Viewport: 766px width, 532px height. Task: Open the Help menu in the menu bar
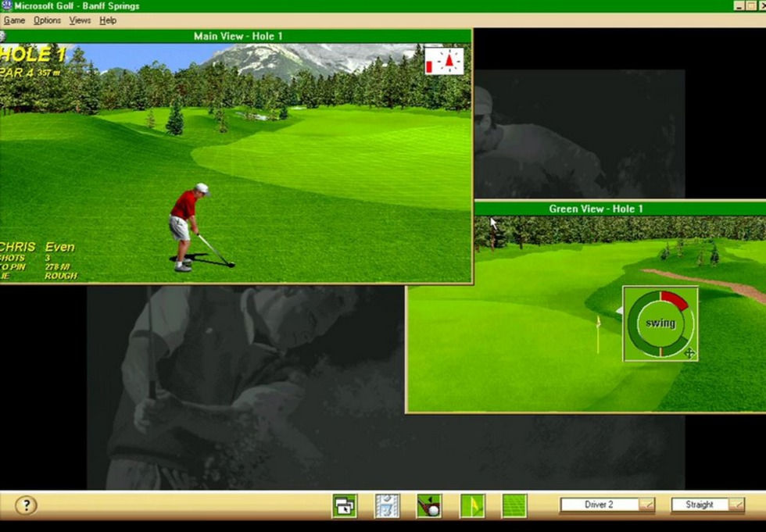coord(108,20)
